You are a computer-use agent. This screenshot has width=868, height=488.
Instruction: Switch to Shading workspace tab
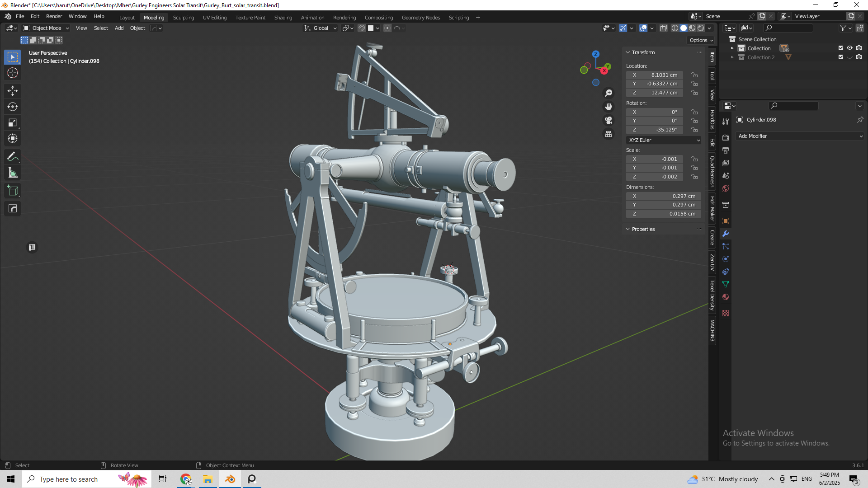coord(283,18)
